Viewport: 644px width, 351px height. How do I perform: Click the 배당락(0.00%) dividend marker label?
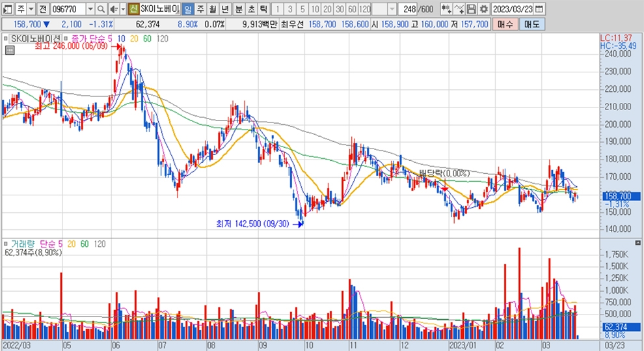[444, 173]
